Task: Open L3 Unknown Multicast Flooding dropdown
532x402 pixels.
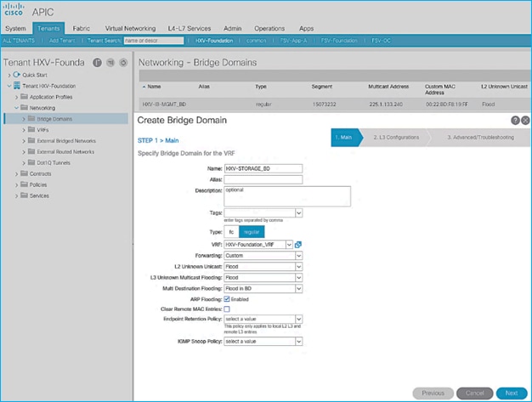Action: (298, 278)
